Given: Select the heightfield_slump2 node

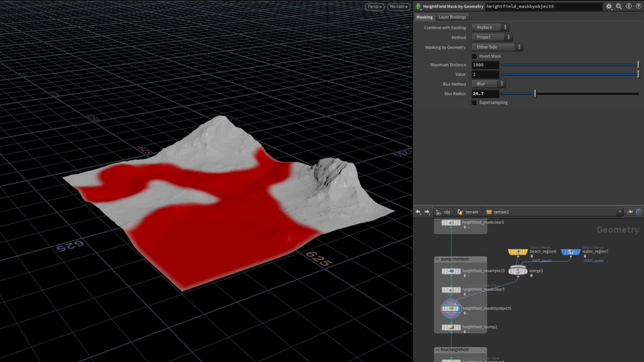Looking at the screenshot, I should (451, 327).
